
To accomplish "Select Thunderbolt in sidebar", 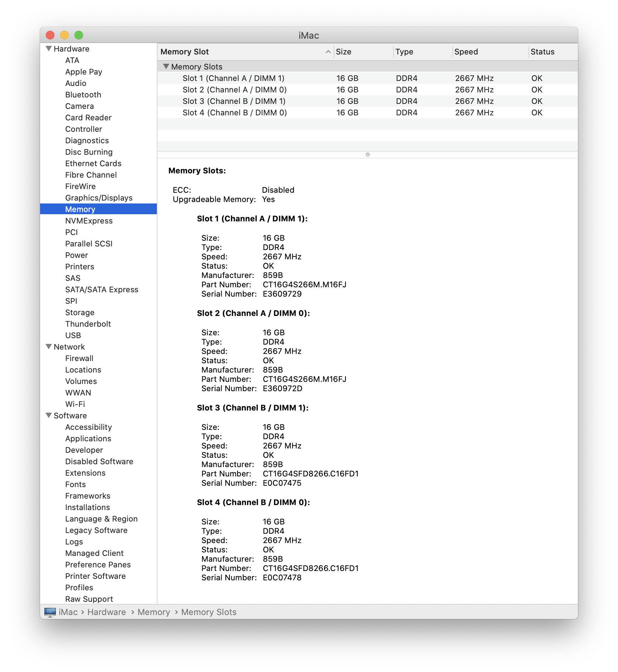I will [x=88, y=324].
